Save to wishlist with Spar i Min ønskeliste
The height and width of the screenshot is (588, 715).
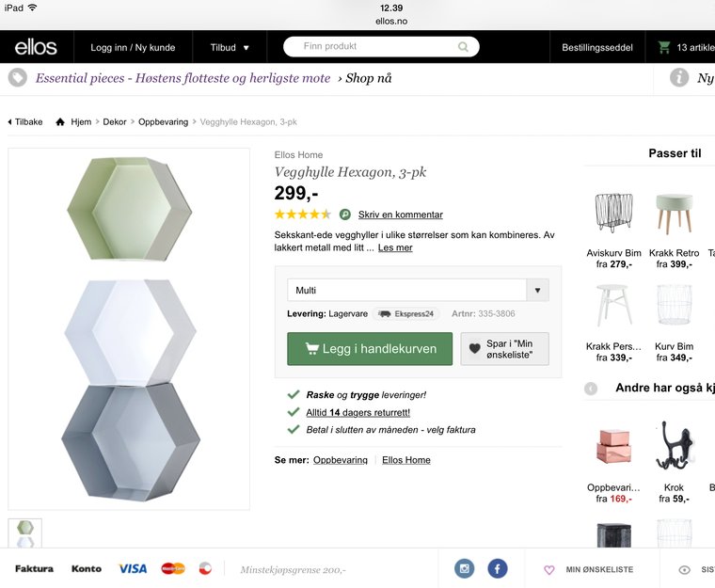pos(504,348)
